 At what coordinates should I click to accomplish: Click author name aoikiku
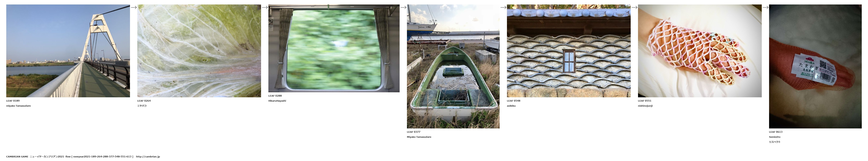coord(511,106)
